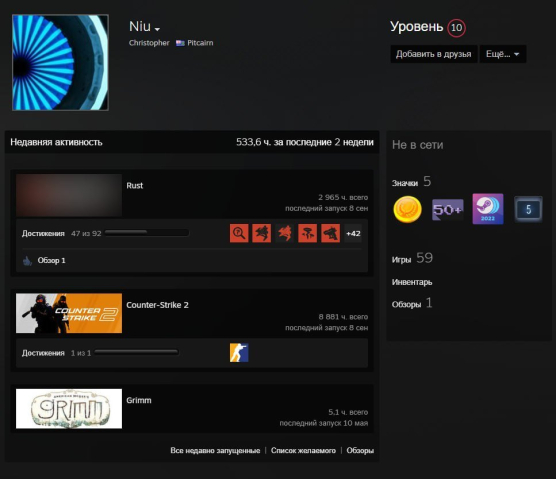Click the fifth Rust achievement icon
Image resolution: width=556 pixels, height=479 pixels.
tap(330, 233)
